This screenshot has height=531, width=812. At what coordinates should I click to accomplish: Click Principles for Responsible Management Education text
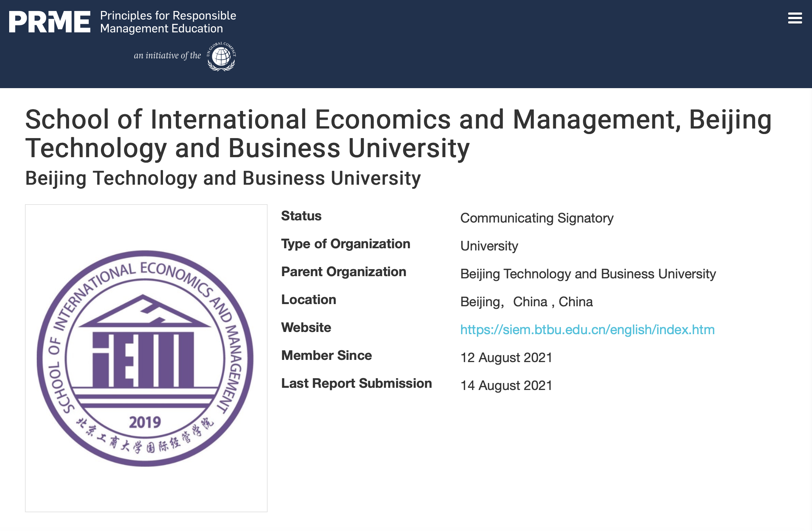(x=168, y=22)
